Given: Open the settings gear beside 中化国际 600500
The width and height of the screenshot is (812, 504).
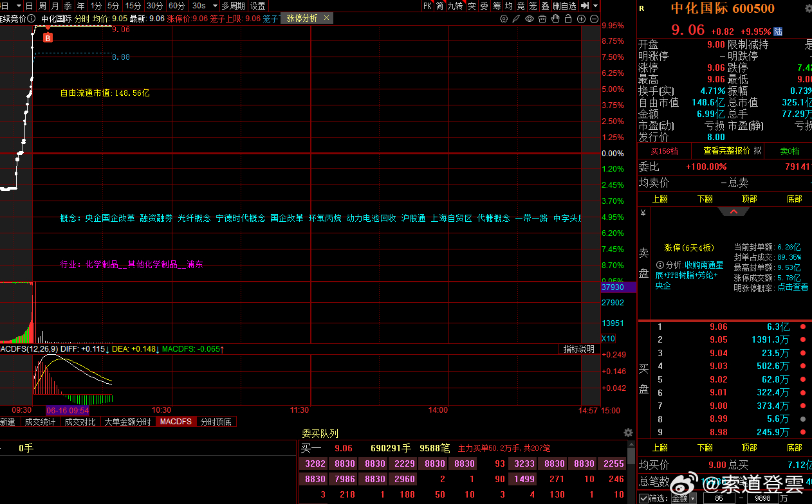Looking at the screenshot, I should 807,9.
